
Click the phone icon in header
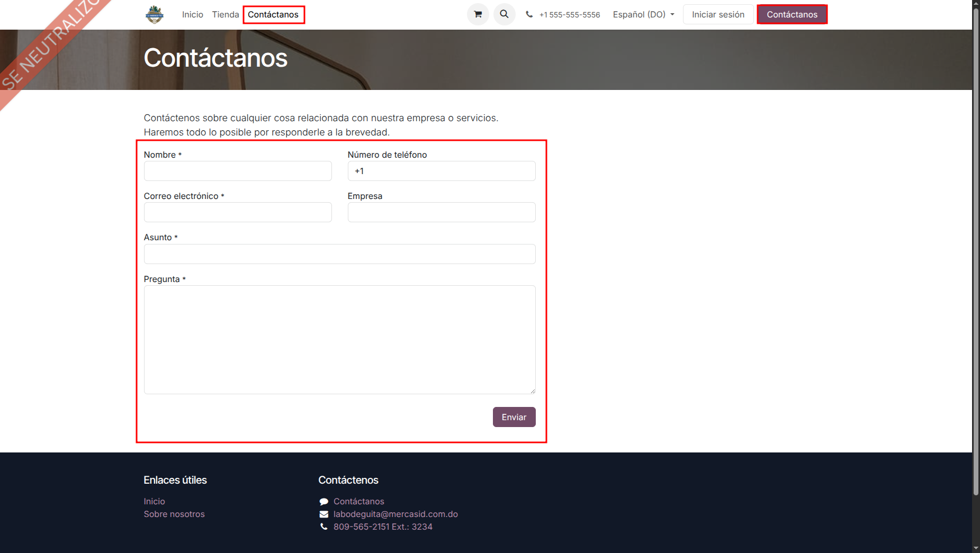(529, 15)
